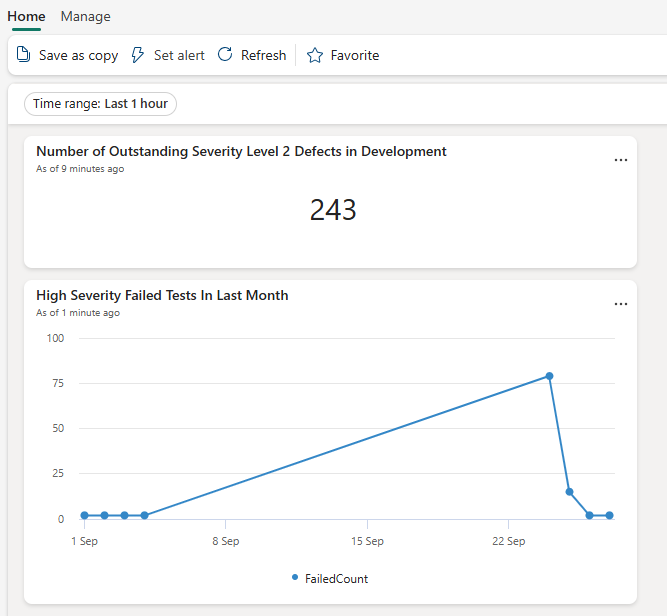
Task: Click the Save as copy label
Action: tap(78, 55)
